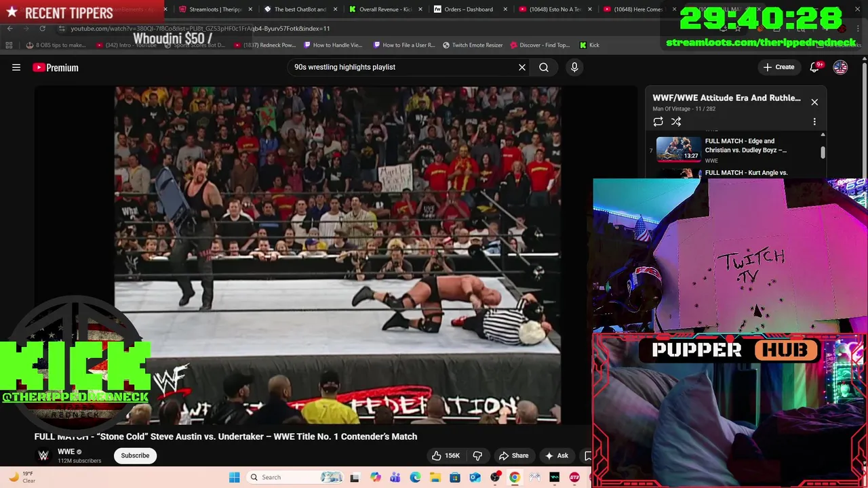Like the video with 156K thumbs-up
The width and height of the screenshot is (868, 488).
point(446,455)
